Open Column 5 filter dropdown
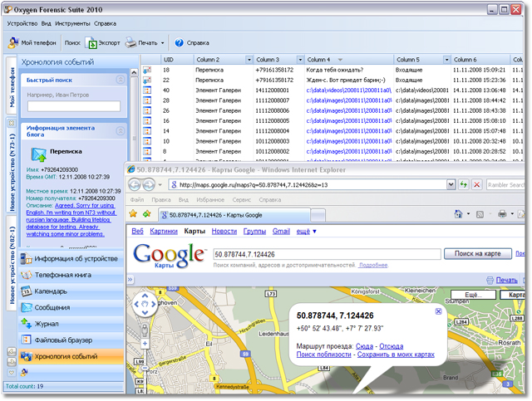532x401 pixels. (446, 60)
